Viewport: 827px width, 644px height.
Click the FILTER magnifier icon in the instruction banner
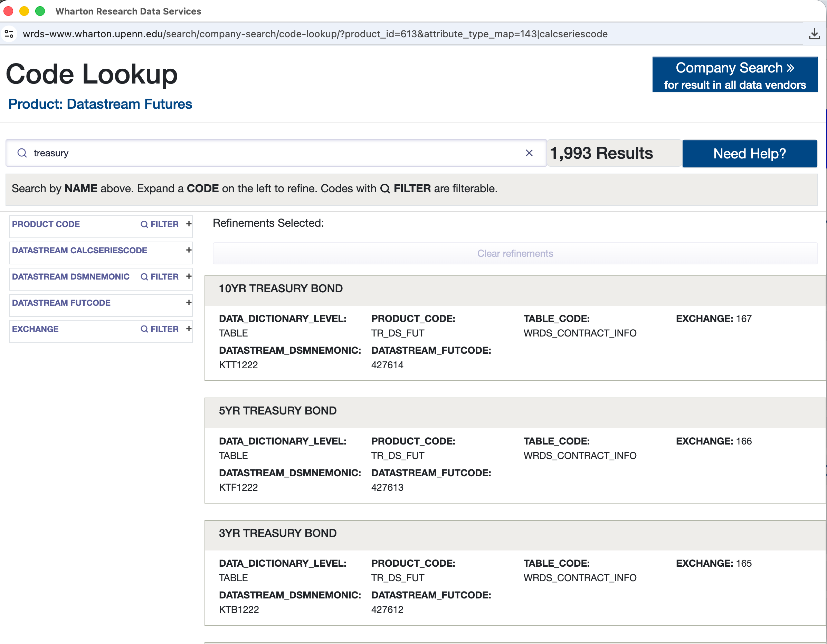tap(385, 188)
